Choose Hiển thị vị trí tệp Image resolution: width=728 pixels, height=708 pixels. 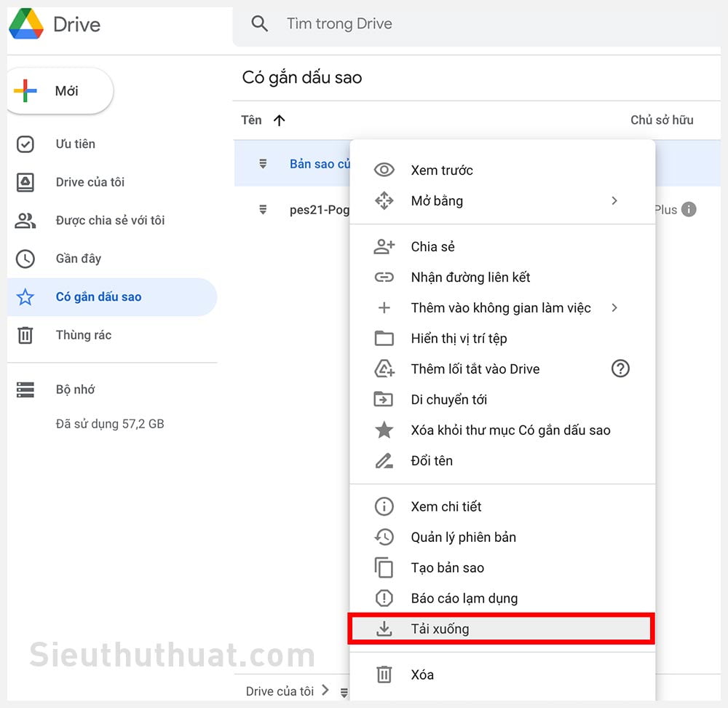point(502,338)
